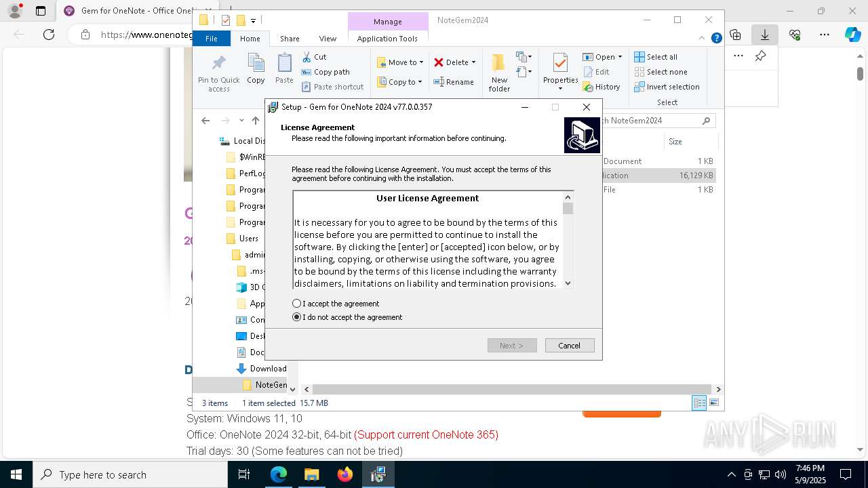Select 'I do not accept the agreement' option
This screenshot has width=868, height=488.
(296, 317)
